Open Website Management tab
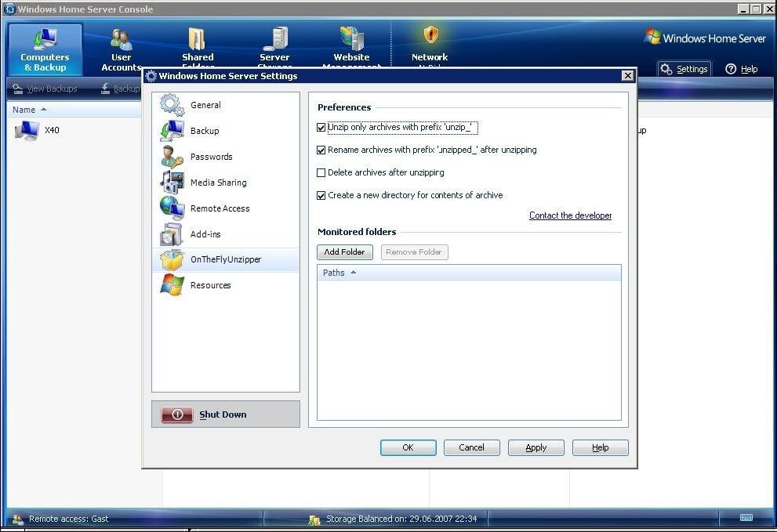The image size is (777, 532). (x=351, y=48)
